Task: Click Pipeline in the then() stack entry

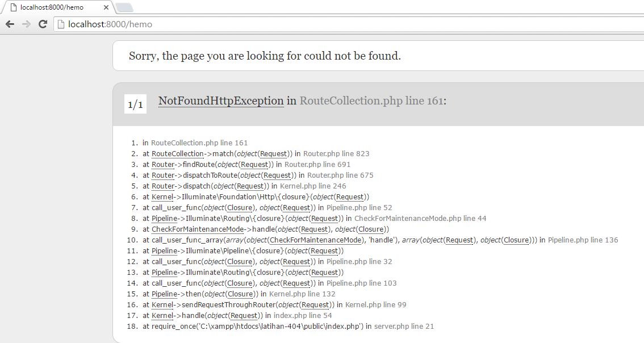Action: pos(164,294)
